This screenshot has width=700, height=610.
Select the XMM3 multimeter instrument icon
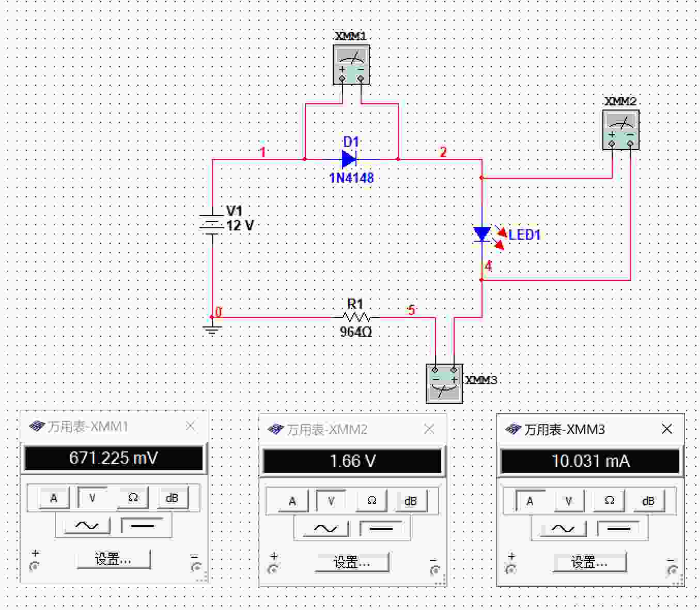pos(444,383)
